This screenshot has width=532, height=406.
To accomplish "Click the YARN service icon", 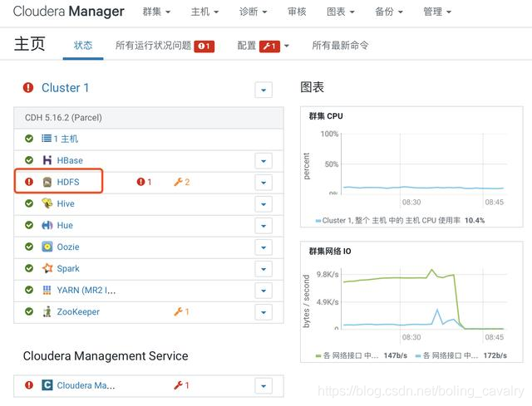I will (x=47, y=290).
